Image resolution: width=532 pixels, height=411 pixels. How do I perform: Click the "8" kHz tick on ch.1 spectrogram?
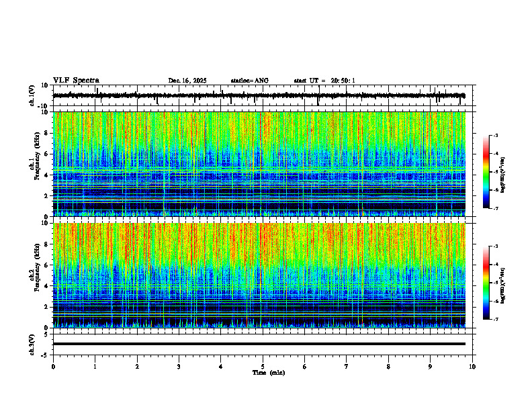click(47, 133)
